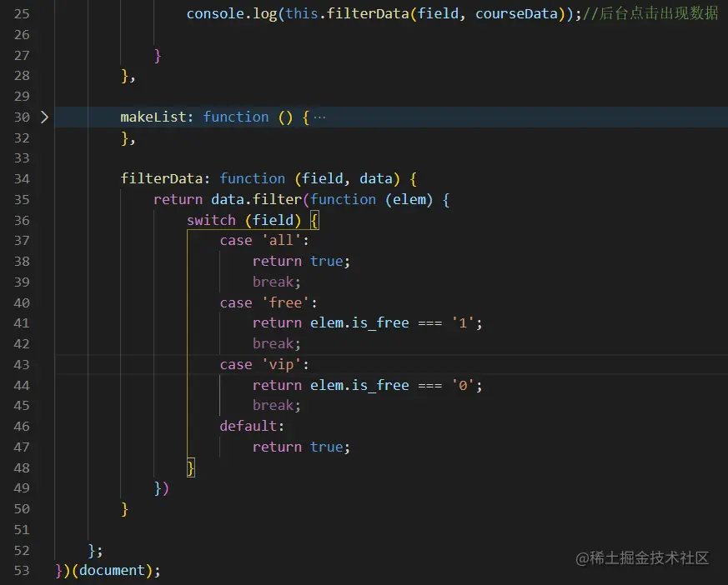The height and width of the screenshot is (585, 728).
Task: Click 'break' on line 42
Action: (273, 344)
